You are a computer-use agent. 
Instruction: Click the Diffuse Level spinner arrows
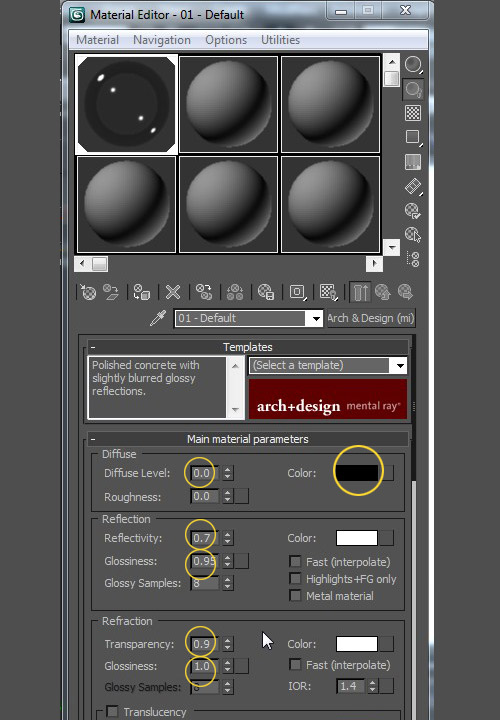227,473
